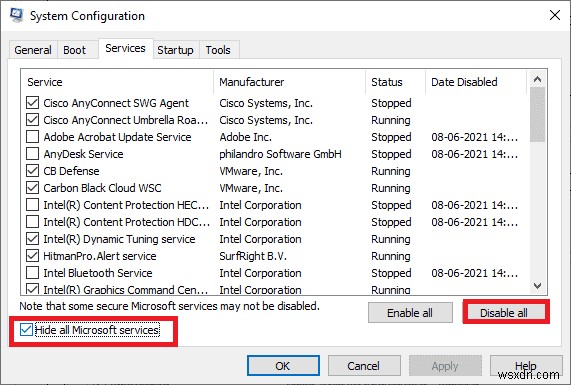The width and height of the screenshot is (571, 385).
Task: Click the services list scrollbar thumb
Action: coord(537,115)
